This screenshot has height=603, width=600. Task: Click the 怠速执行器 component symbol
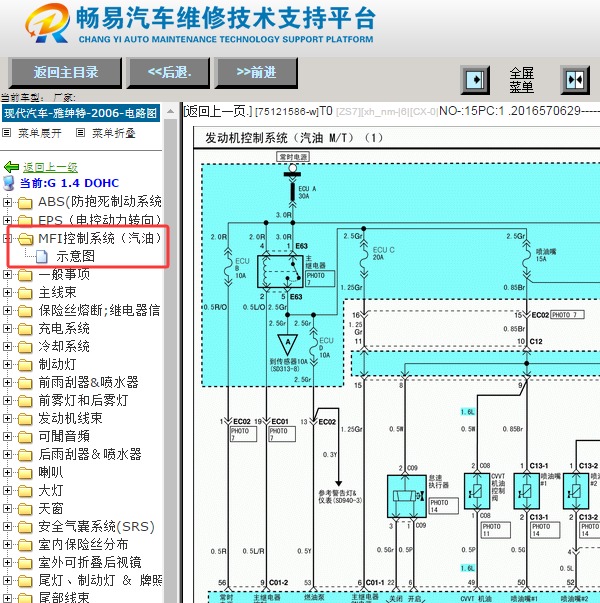(x=407, y=496)
